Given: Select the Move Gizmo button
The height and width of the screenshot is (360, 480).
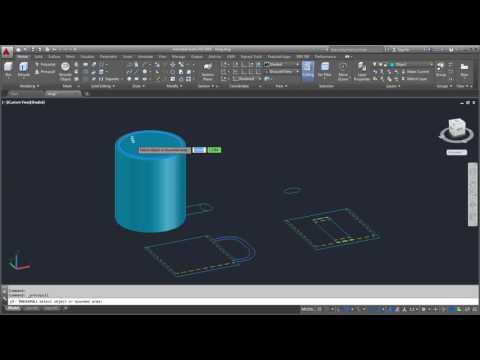Looking at the screenshot, I should (x=343, y=71).
